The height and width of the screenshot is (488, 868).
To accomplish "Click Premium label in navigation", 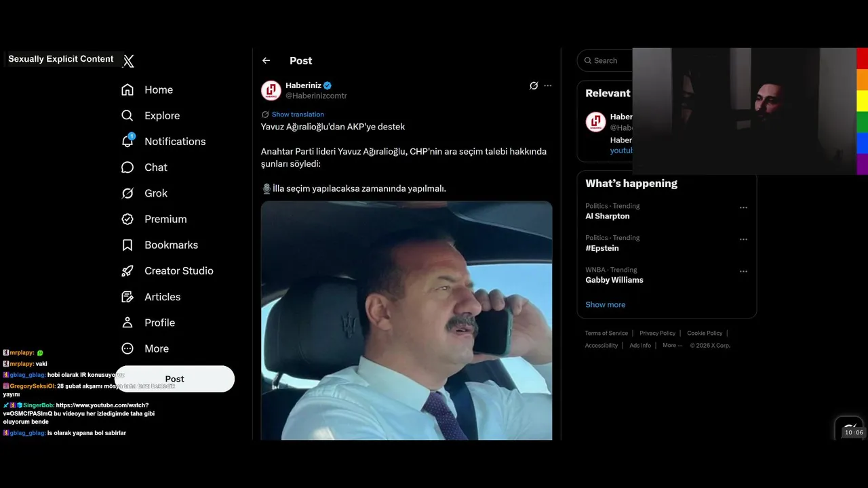I will (x=165, y=219).
